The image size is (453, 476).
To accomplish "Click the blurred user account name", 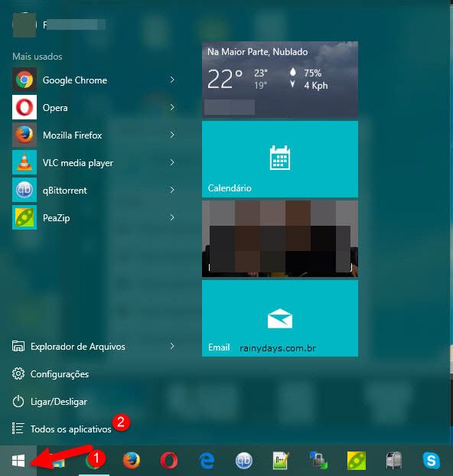I will 74,24.
